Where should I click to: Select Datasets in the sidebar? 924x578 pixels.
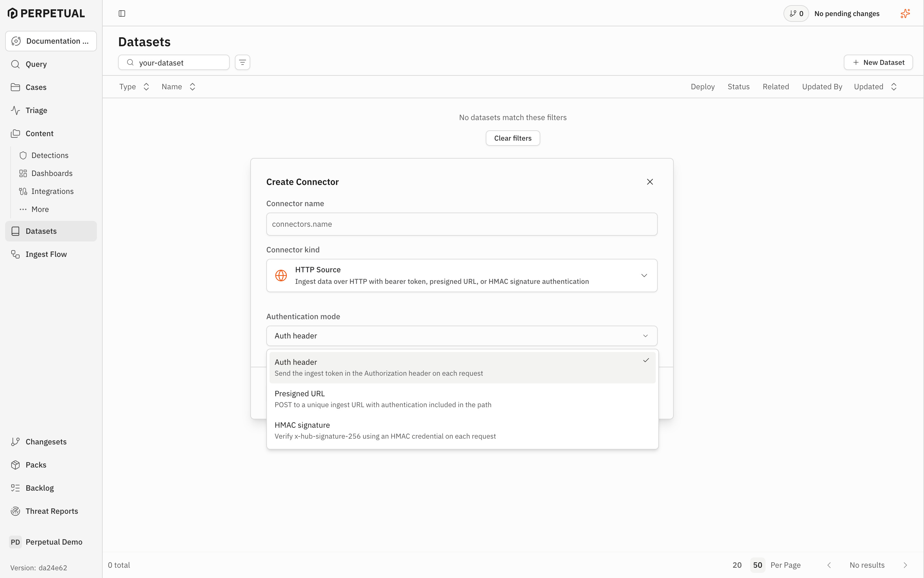pos(51,231)
